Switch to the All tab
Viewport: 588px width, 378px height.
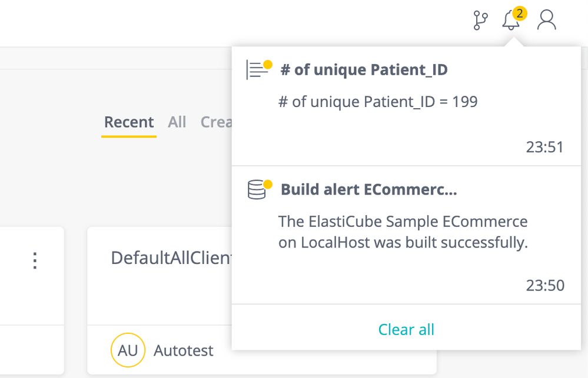point(177,122)
